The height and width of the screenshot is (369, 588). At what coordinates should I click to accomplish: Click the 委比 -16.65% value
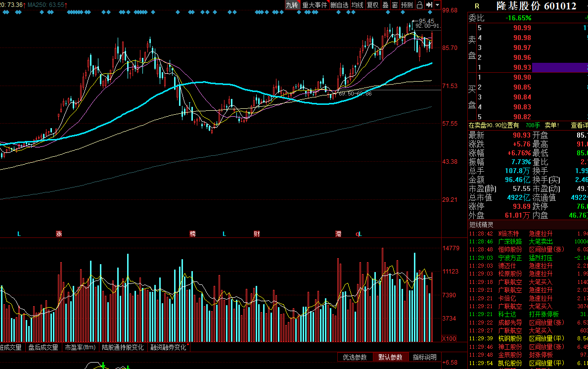(x=519, y=18)
